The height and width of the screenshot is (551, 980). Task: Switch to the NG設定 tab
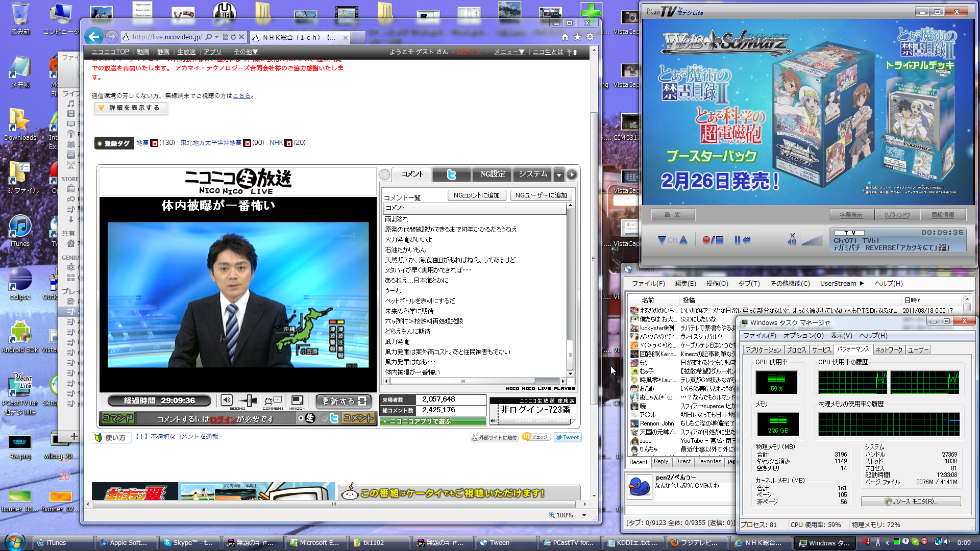[x=493, y=174]
